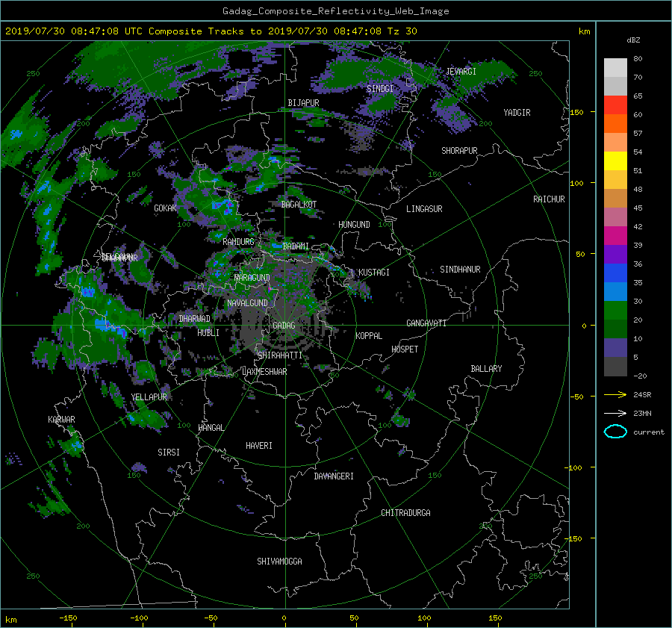
Task: Select the red 60-65 dBZ color swatch
Action: click(615, 105)
